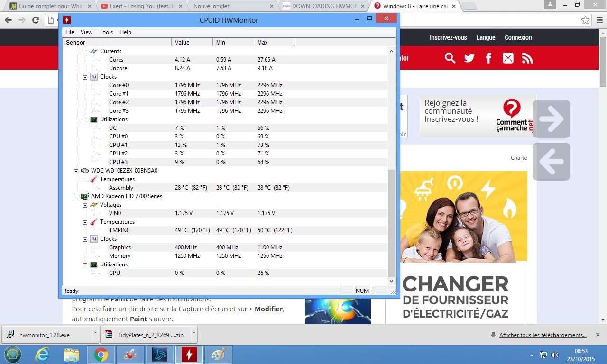Select the Sensor column header
Viewport: 607px width, 364px height.
(x=117, y=43)
